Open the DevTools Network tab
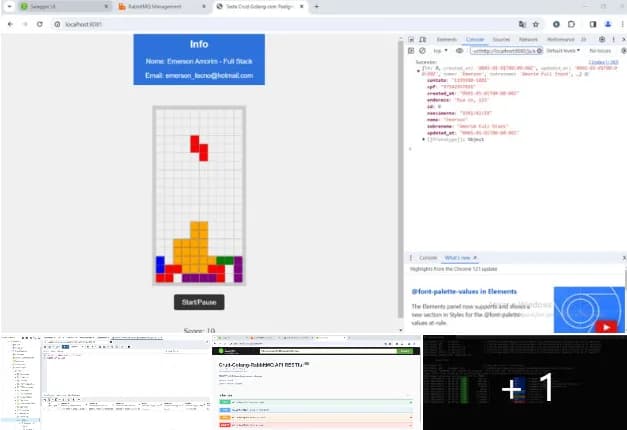 [528, 39]
